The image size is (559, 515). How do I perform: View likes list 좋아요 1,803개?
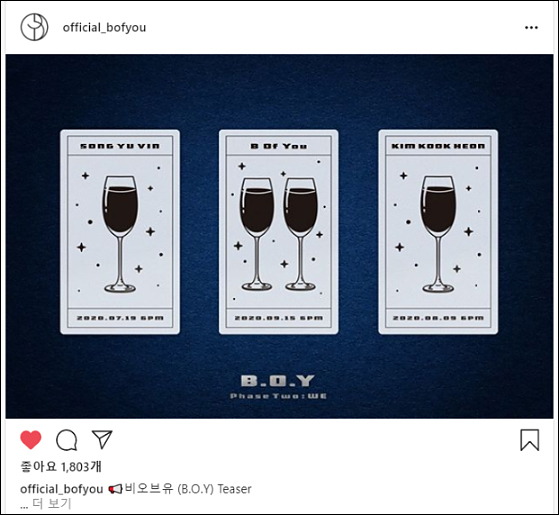pos(61,466)
